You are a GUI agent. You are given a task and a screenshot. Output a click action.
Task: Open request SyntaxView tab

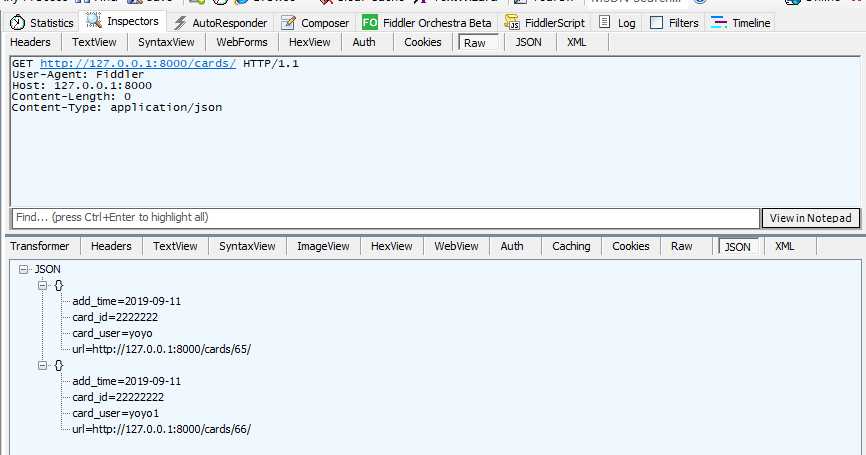[x=166, y=42]
